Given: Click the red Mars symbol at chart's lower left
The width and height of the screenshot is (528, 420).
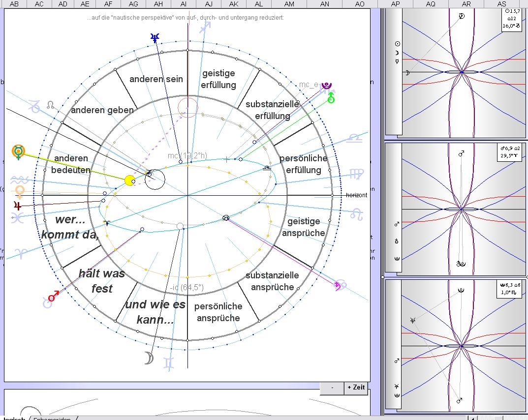Looking at the screenshot, I should 53,297.
